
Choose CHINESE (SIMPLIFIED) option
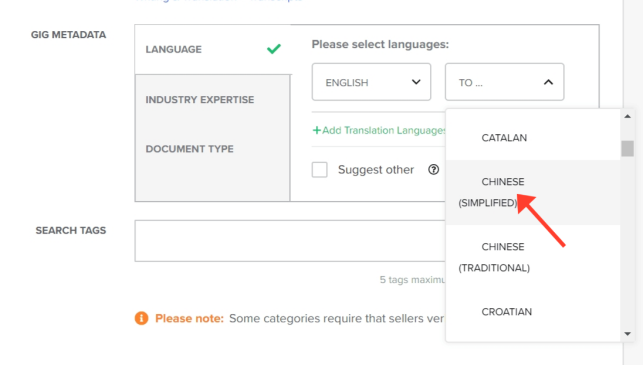click(x=533, y=192)
